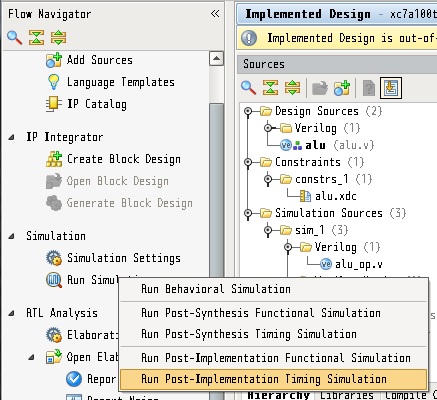Click the Add Sources icon in Sources toolbar
Screen dimensions: 437x400
pyautogui.click(x=342, y=88)
